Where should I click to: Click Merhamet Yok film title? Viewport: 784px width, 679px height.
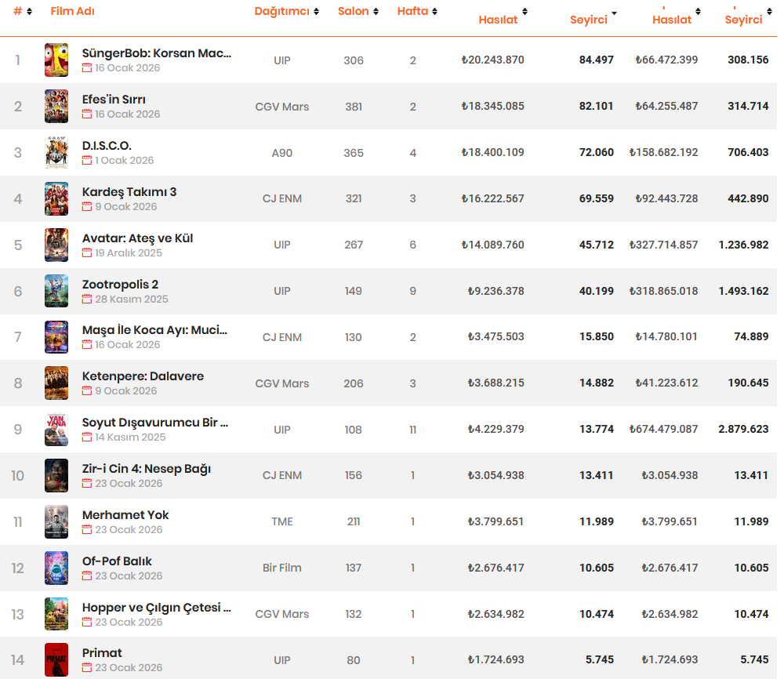point(125,515)
